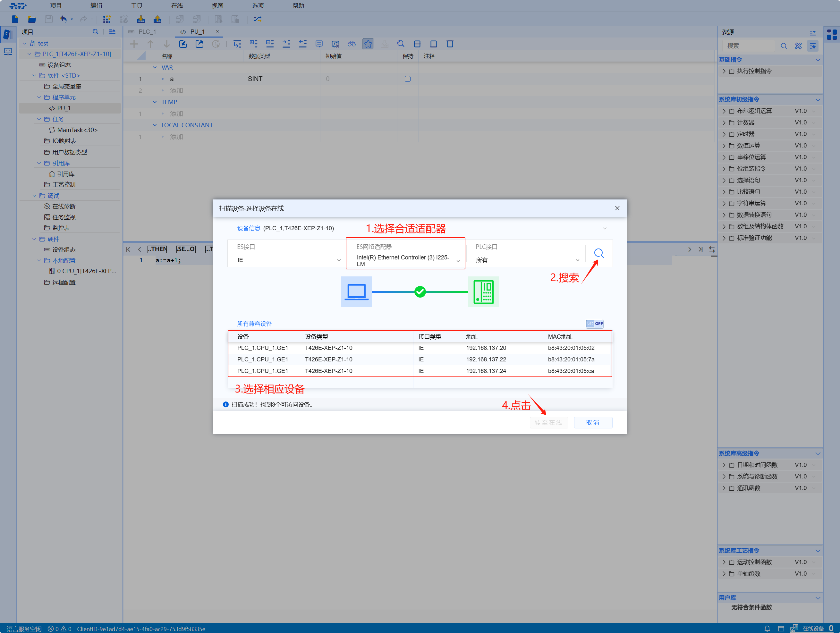Toggle the favorites filter in the resources panel
The width and height of the screenshot is (840, 633).
point(813,46)
